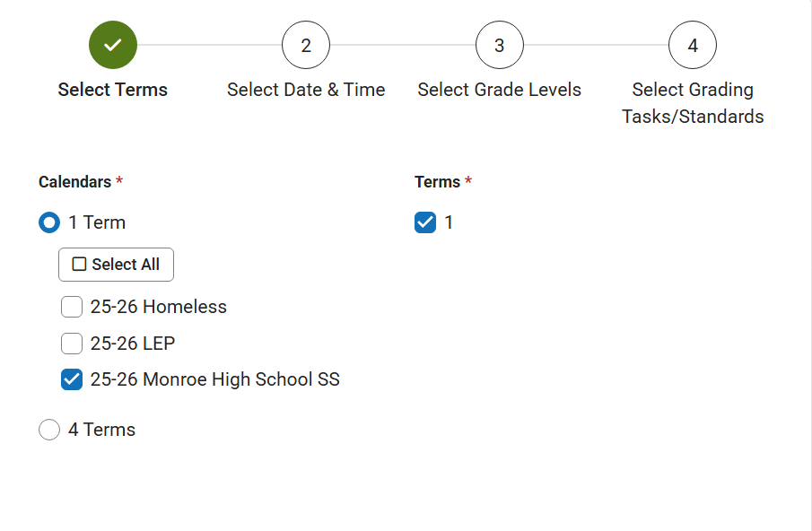
Task: Click the step 2 circle in the wizard
Action: tap(305, 45)
